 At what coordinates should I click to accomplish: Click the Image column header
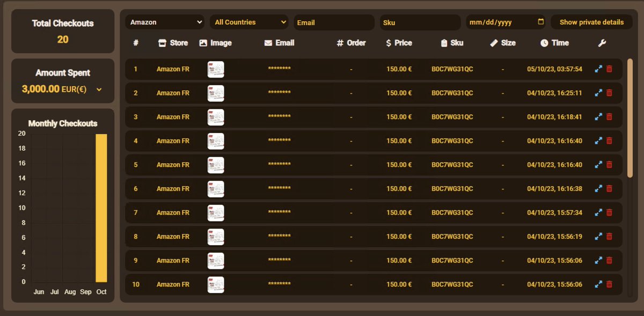click(x=215, y=43)
